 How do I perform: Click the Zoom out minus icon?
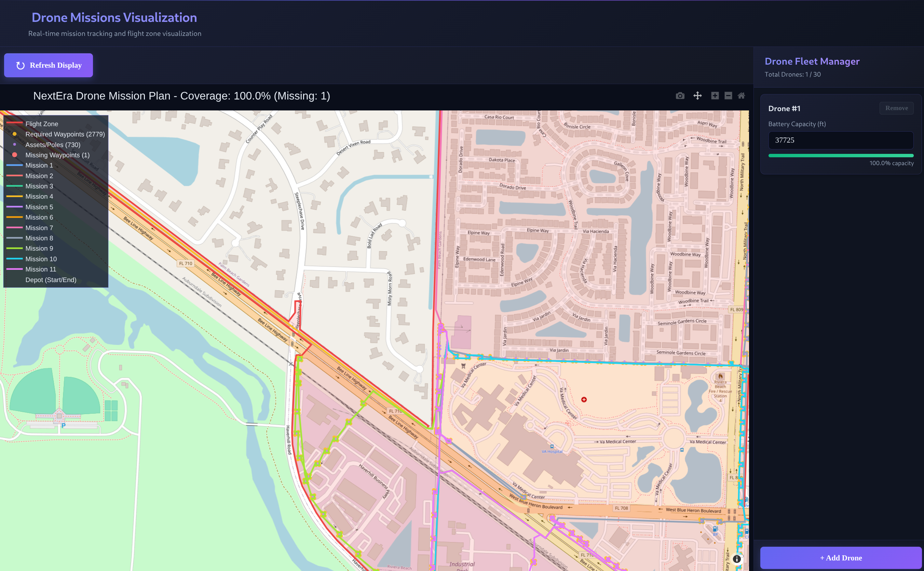pyautogui.click(x=729, y=96)
